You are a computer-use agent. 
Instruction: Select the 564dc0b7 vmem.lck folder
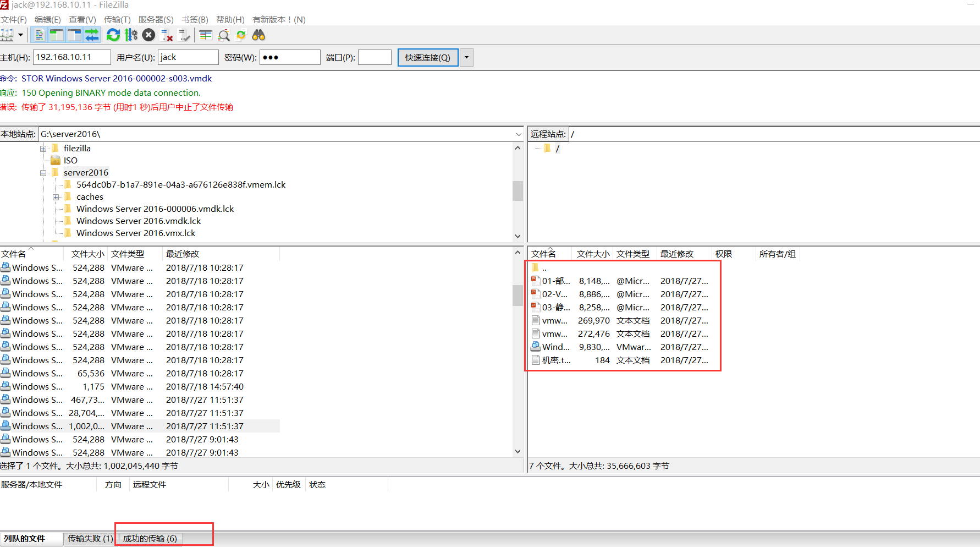[x=181, y=185]
